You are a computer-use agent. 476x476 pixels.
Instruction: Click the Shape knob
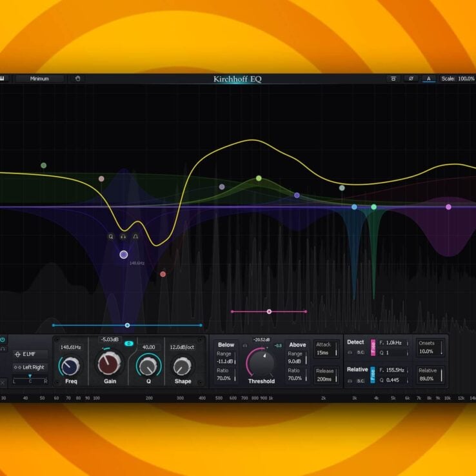point(182,366)
